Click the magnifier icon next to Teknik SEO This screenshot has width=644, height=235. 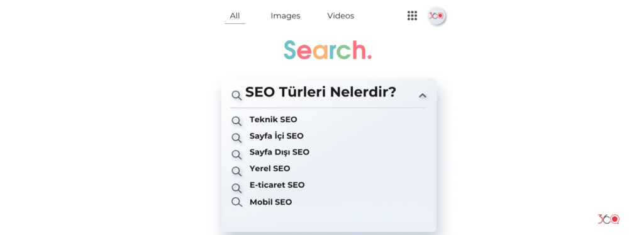236,121
